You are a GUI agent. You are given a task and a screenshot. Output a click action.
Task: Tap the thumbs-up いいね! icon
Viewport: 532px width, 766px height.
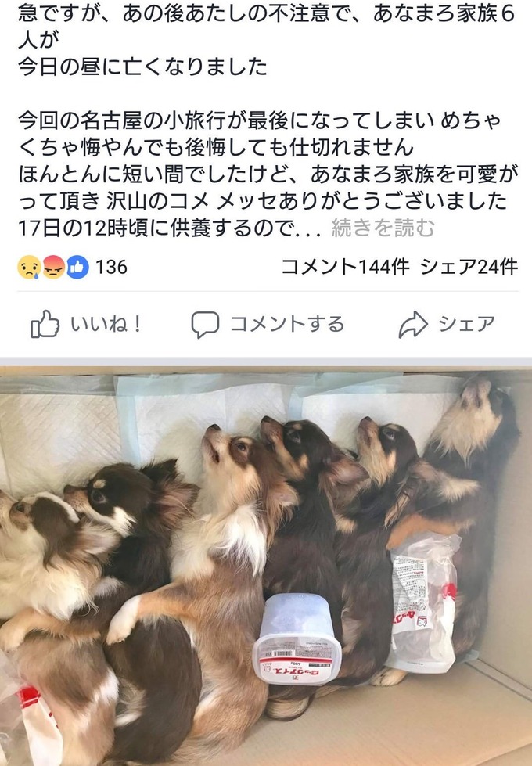pyautogui.click(x=45, y=324)
